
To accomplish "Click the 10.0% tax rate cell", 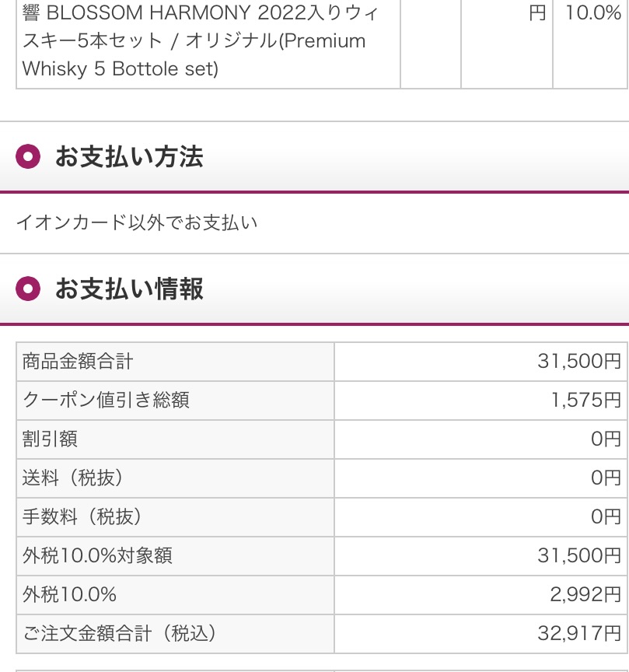I will [x=592, y=14].
